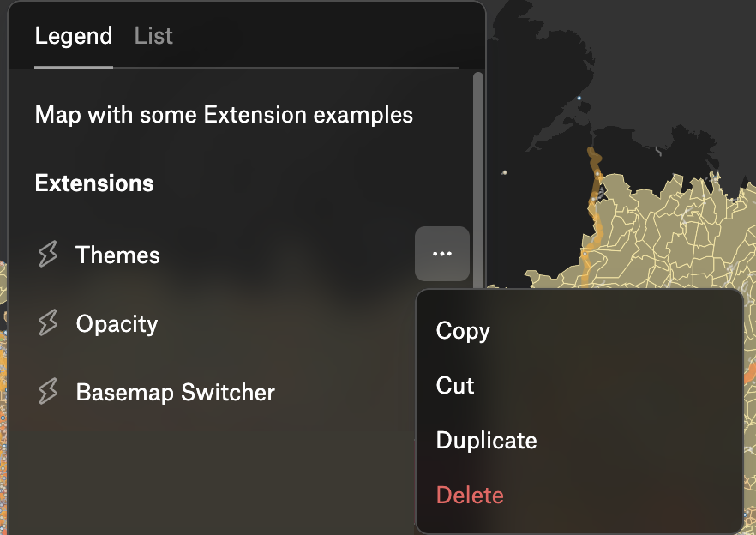Click the Basemap Switcher extension icon

(x=49, y=392)
